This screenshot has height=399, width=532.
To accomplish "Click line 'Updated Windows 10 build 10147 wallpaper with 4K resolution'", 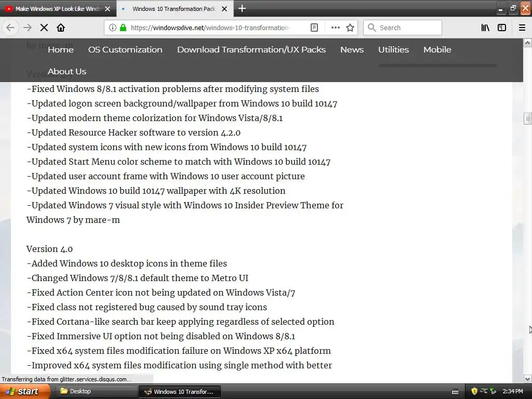I will [x=156, y=191].
